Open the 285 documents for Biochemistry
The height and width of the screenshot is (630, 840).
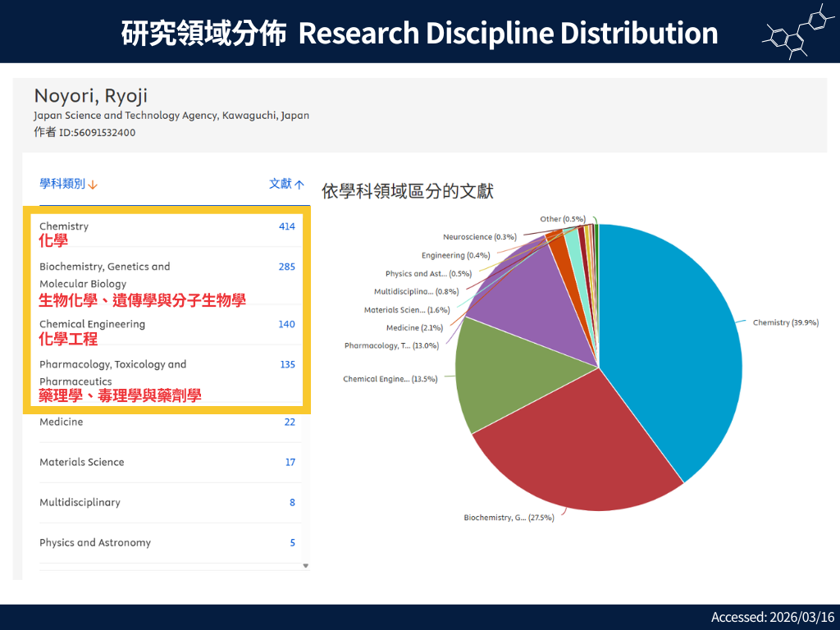286,267
